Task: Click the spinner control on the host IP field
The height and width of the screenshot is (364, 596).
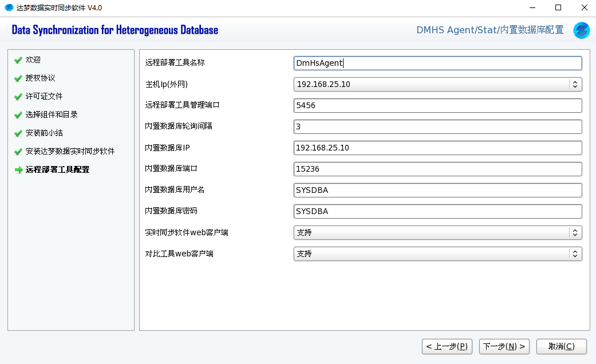Action: click(575, 84)
